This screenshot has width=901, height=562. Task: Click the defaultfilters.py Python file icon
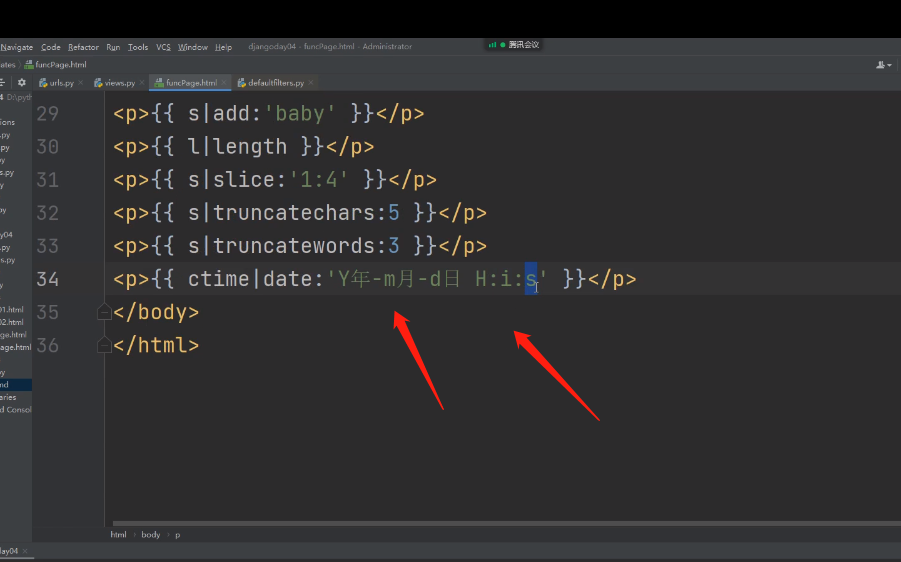(242, 83)
